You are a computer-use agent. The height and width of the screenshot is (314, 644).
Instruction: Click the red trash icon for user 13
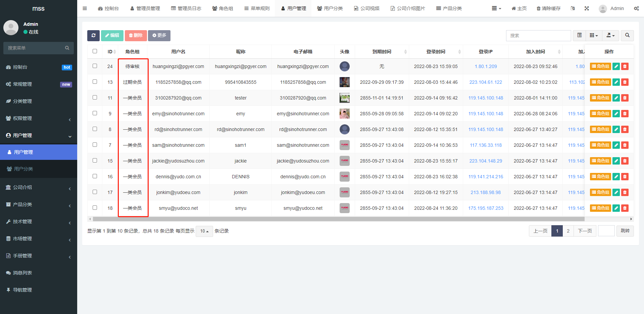pyautogui.click(x=625, y=82)
